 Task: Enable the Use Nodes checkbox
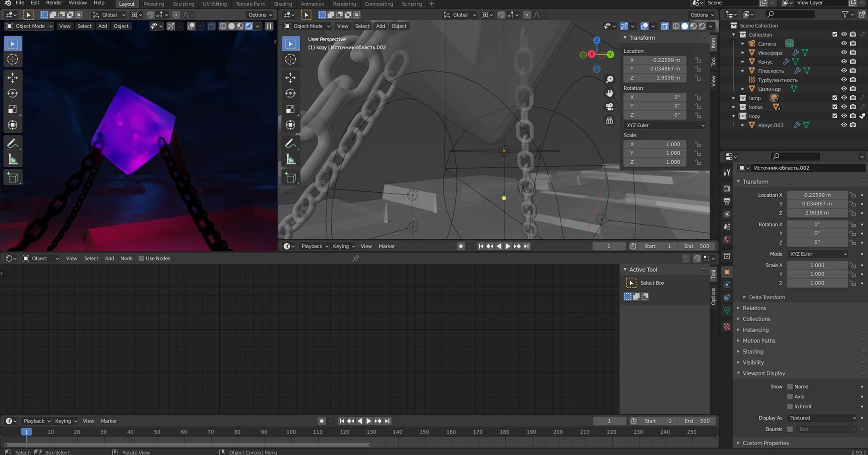click(x=141, y=258)
